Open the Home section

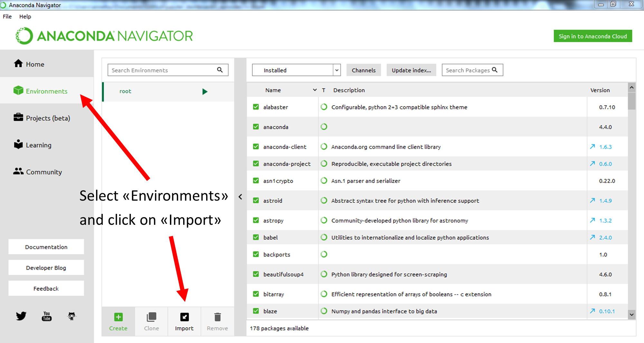click(29, 64)
